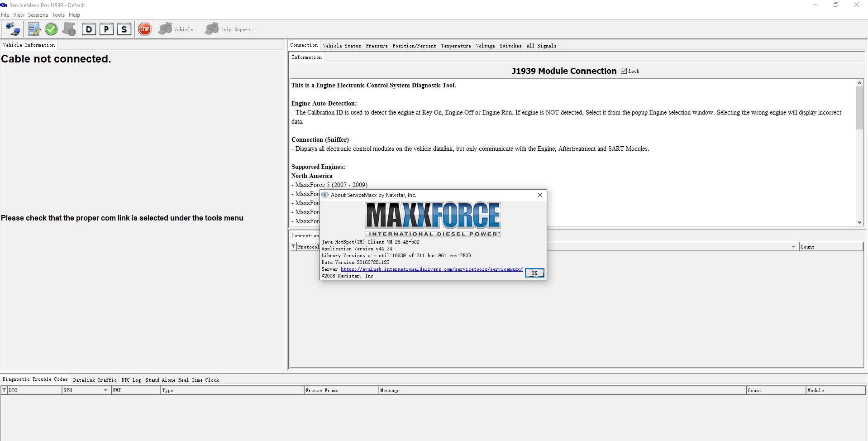The image size is (868, 441).
Task: Switch to the Datalink Traffic tab
Action: coord(95,380)
